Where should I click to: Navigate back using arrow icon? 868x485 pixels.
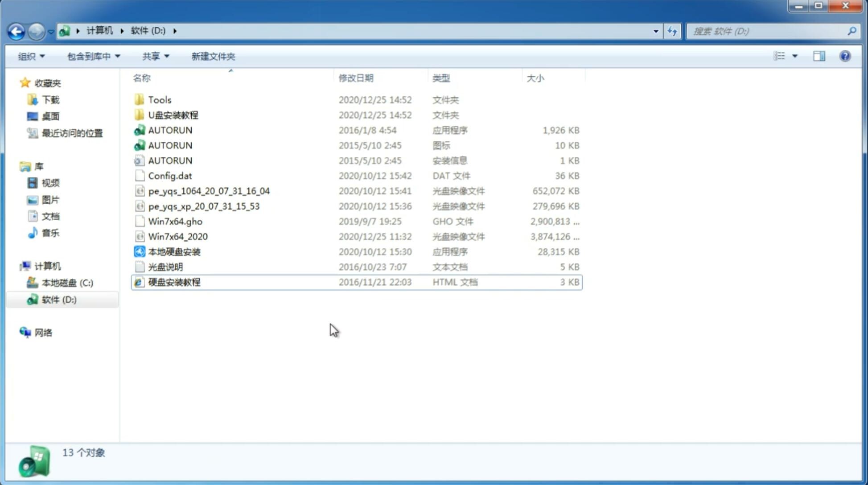16,30
